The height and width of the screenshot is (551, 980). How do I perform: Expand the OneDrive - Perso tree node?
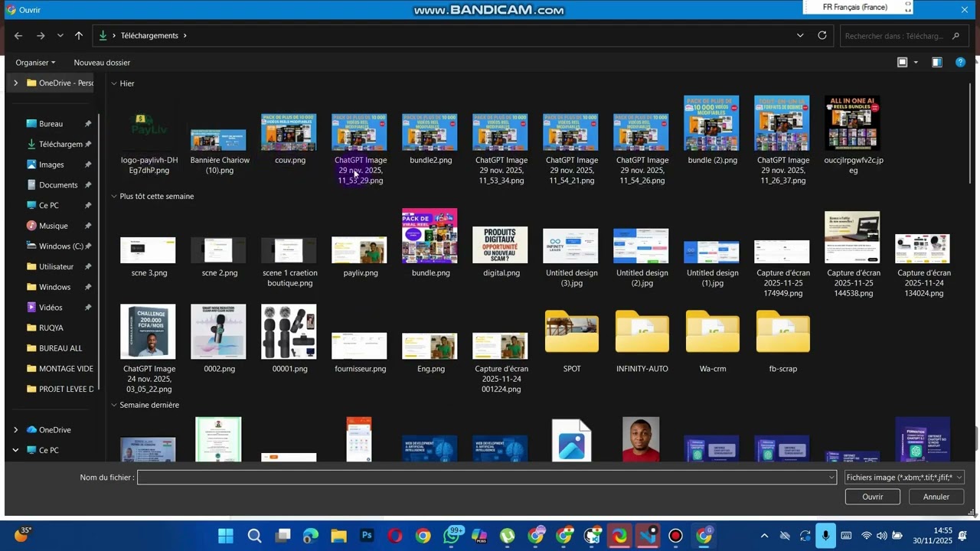[x=15, y=83]
